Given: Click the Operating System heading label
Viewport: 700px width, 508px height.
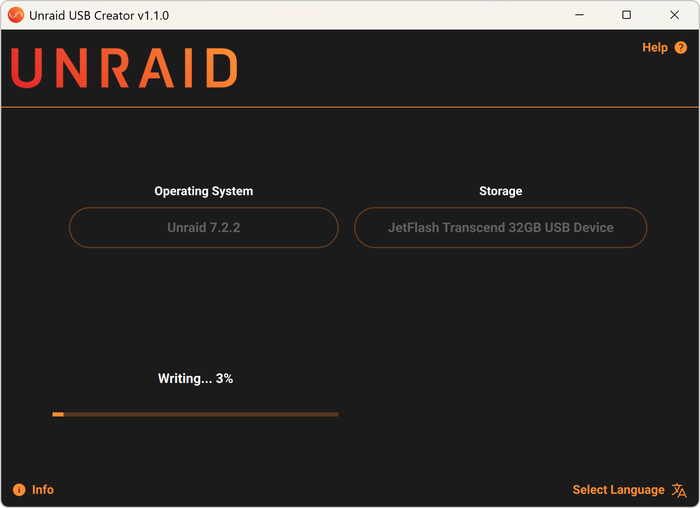Looking at the screenshot, I should (204, 191).
